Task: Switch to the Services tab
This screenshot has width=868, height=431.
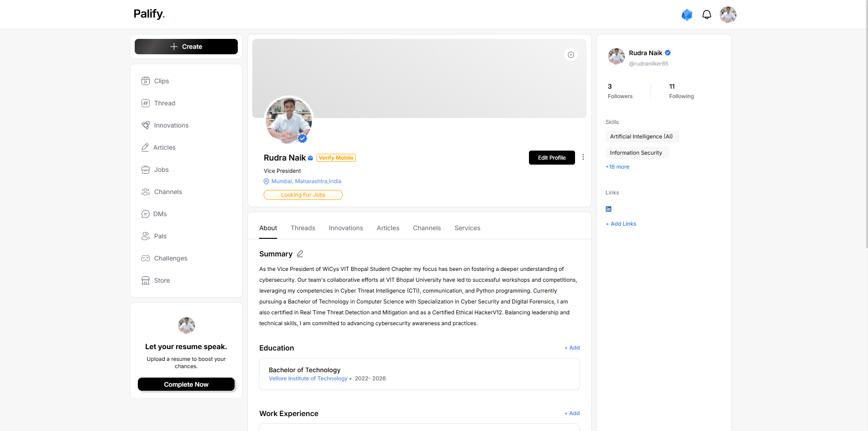Action: pyautogui.click(x=467, y=228)
